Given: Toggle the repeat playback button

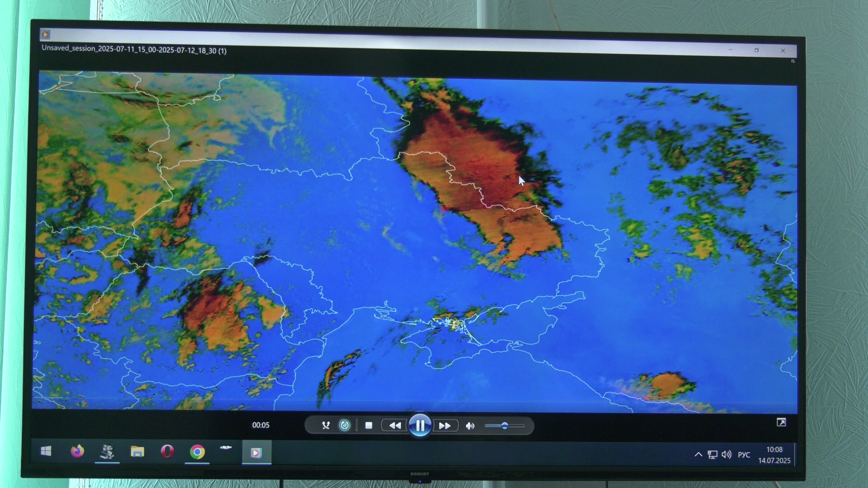Looking at the screenshot, I should [344, 425].
